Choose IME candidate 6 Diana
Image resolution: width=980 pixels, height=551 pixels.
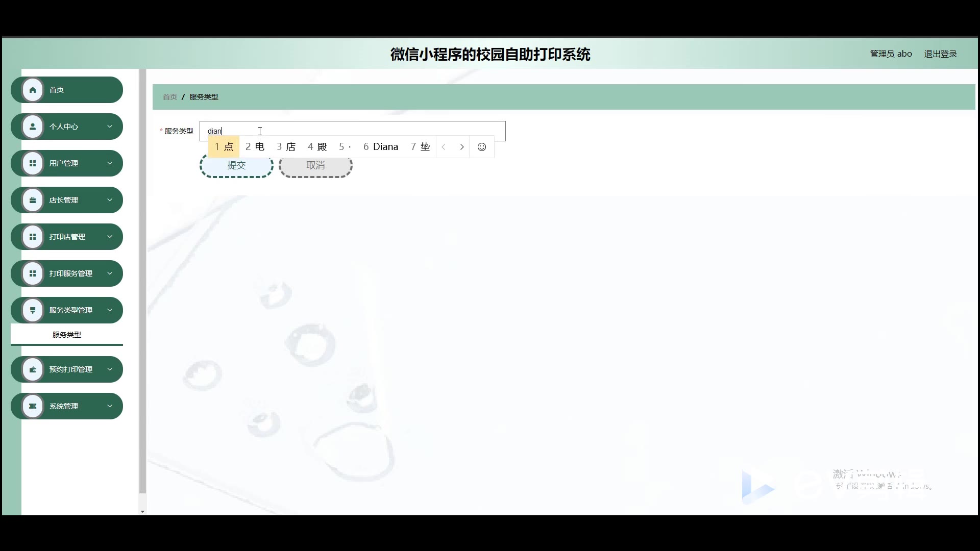[381, 147]
